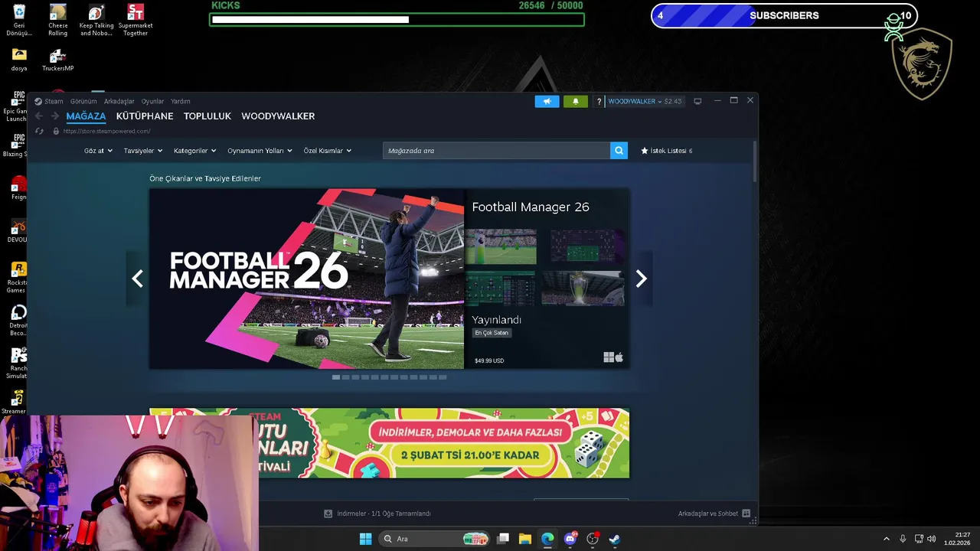Select the last carousel page indicator

[x=443, y=377]
